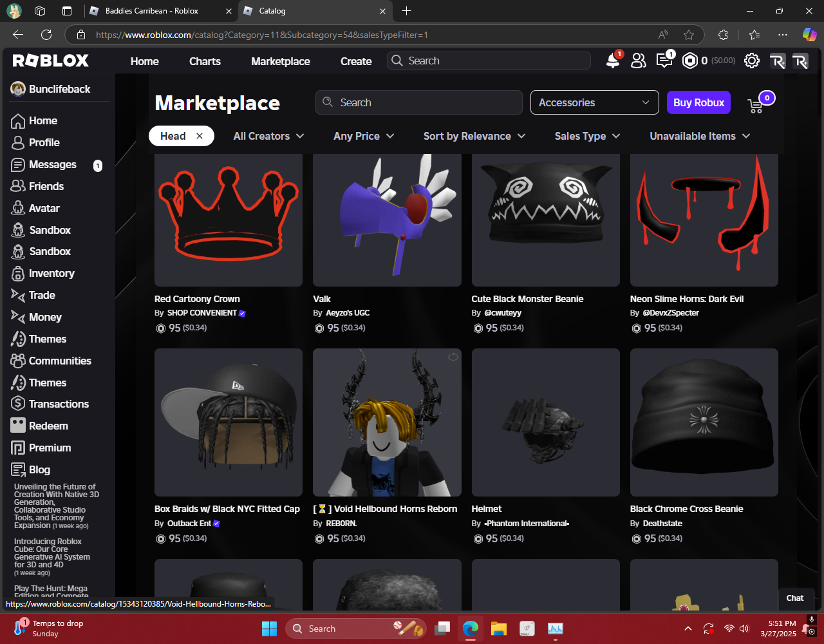Add page to favorites star icon
The image size is (824, 644).
pos(689,35)
